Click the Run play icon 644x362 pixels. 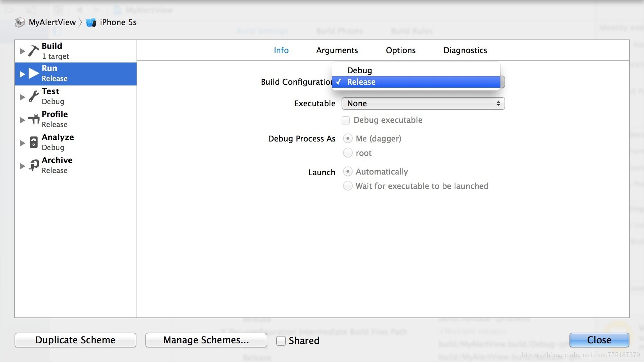point(34,74)
